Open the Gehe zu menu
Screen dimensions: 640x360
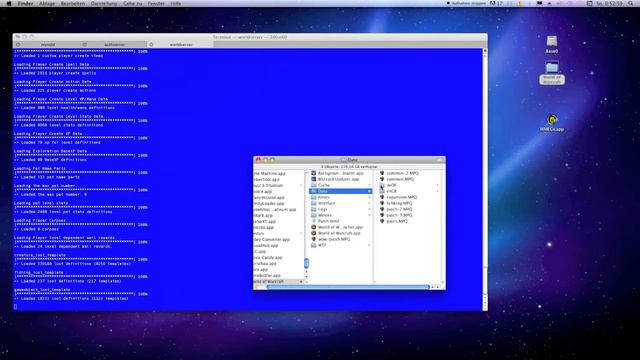pyautogui.click(x=132, y=3)
